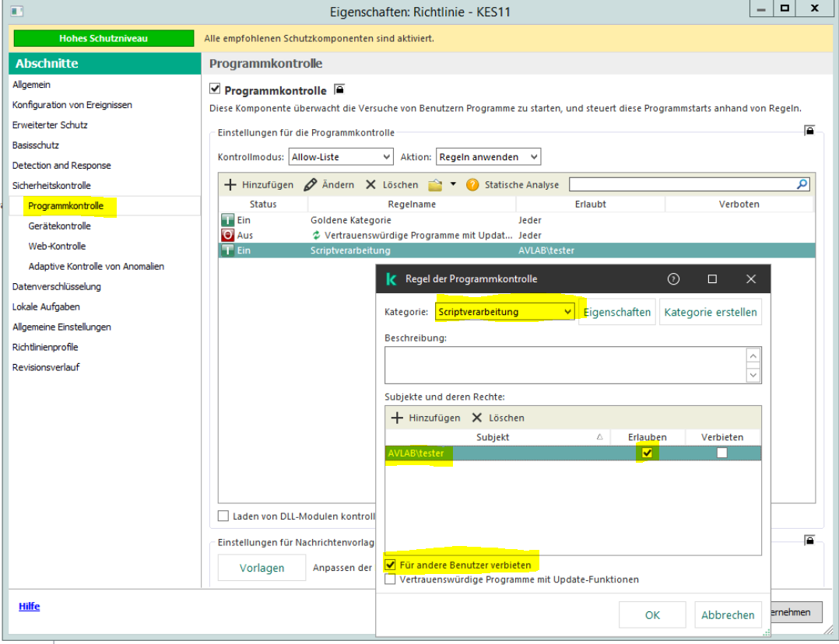Open the Datenverschlüsselung section

click(x=57, y=287)
